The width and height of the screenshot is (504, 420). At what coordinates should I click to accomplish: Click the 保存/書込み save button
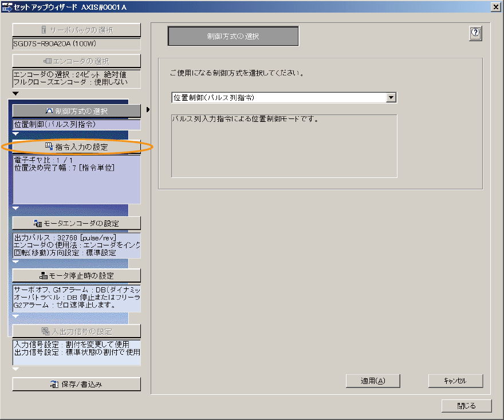pos(76,384)
